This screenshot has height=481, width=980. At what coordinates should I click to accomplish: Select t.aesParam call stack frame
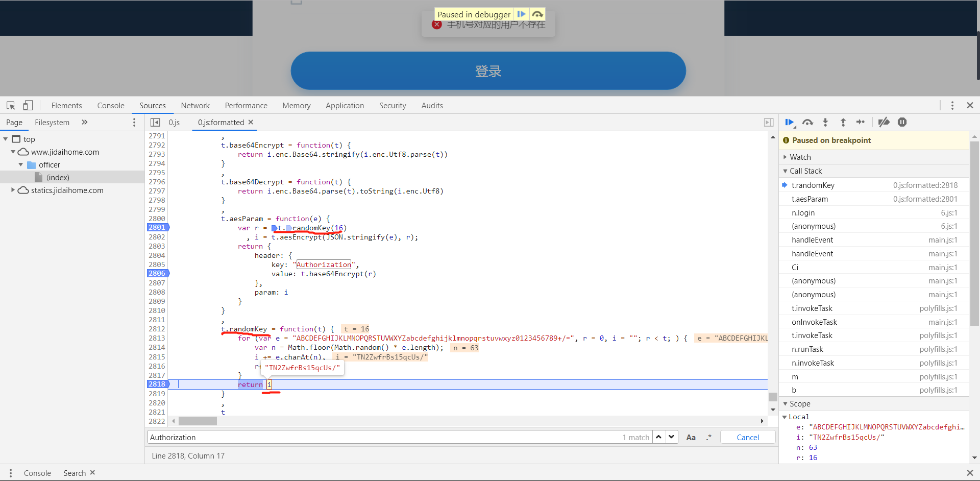pyautogui.click(x=874, y=199)
